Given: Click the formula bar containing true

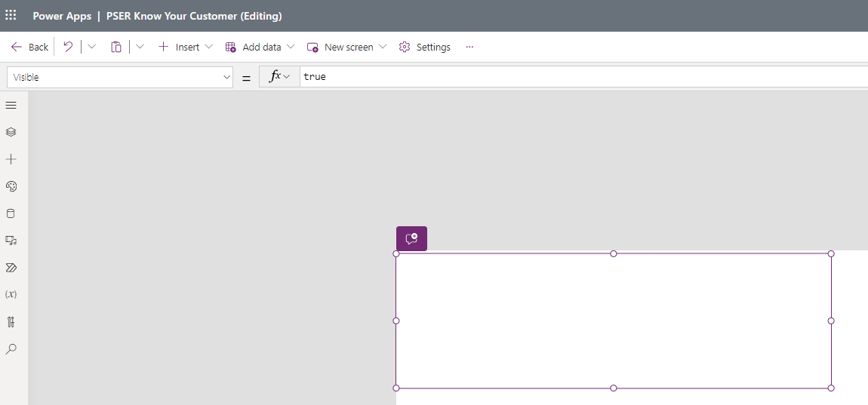Looking at the screenshot, I should click(x=581, y=77).
